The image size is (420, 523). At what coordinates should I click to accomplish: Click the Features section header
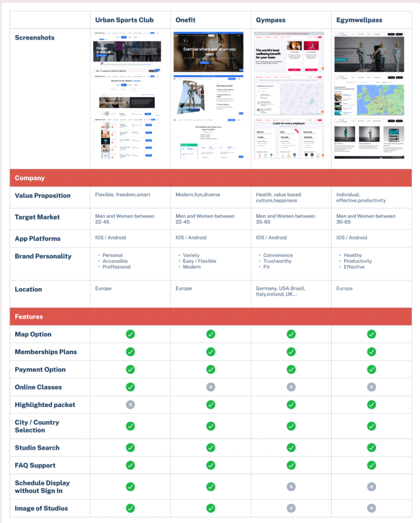[211, 317]
